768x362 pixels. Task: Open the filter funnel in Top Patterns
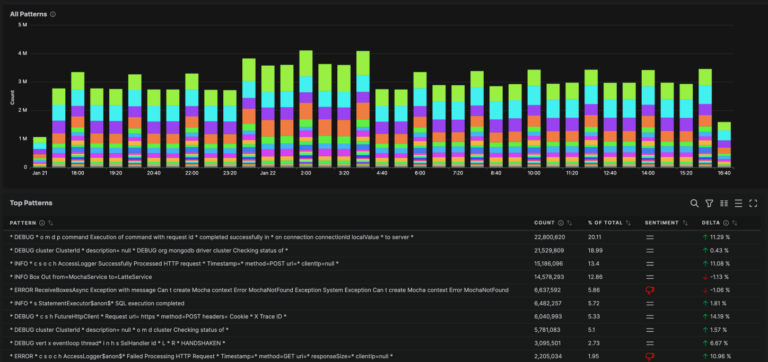(709, 203)
